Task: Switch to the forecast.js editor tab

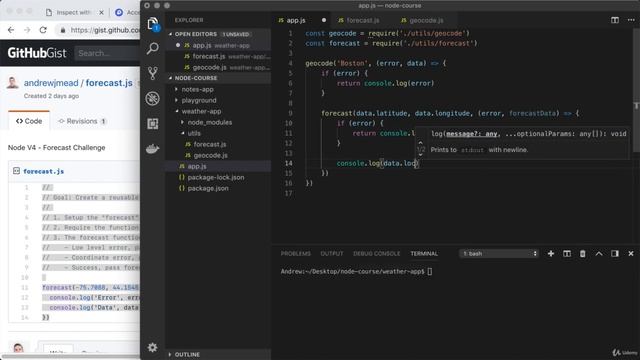Action: click(362, 20)
